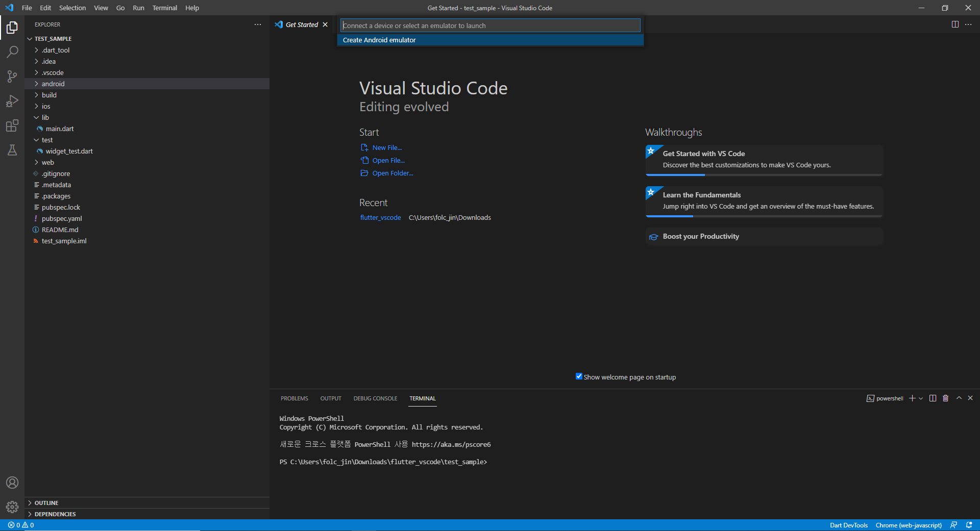Screen dimensions: 980x531
Task: Collapse the lib folder
Action: point(36,117)
